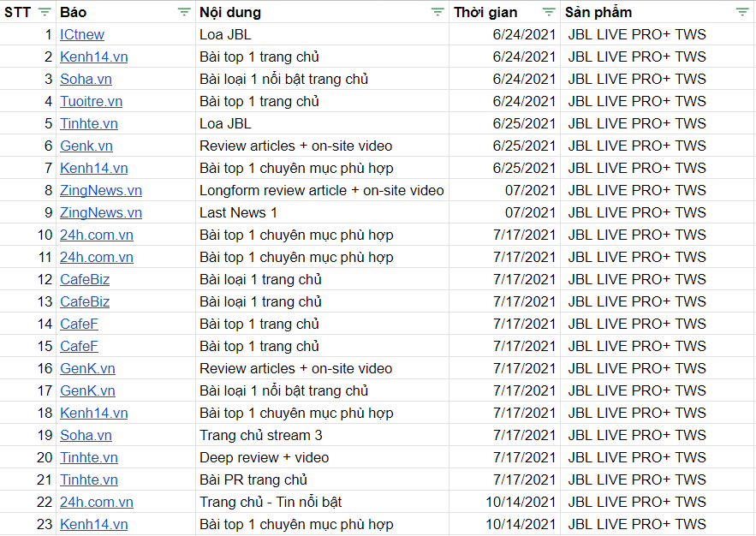Open the Kenh14.vn link in row 2
Image resolution: width=756 pixels, height=536 pixels.
[x=93, y=57]
